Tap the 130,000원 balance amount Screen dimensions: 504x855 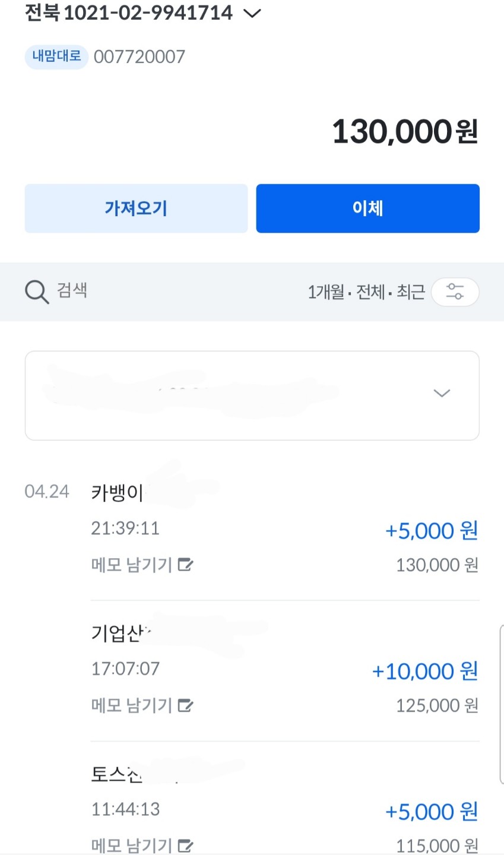405,132
